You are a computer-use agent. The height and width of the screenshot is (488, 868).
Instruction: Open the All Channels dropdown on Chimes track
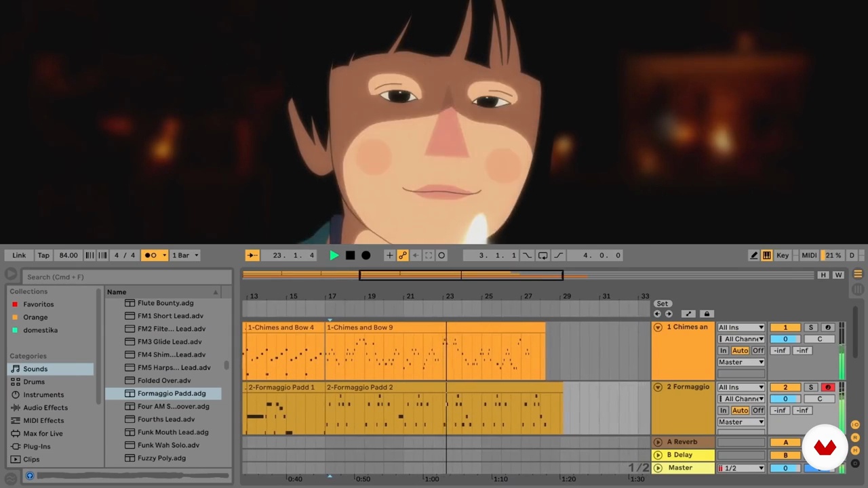point(741,339)
